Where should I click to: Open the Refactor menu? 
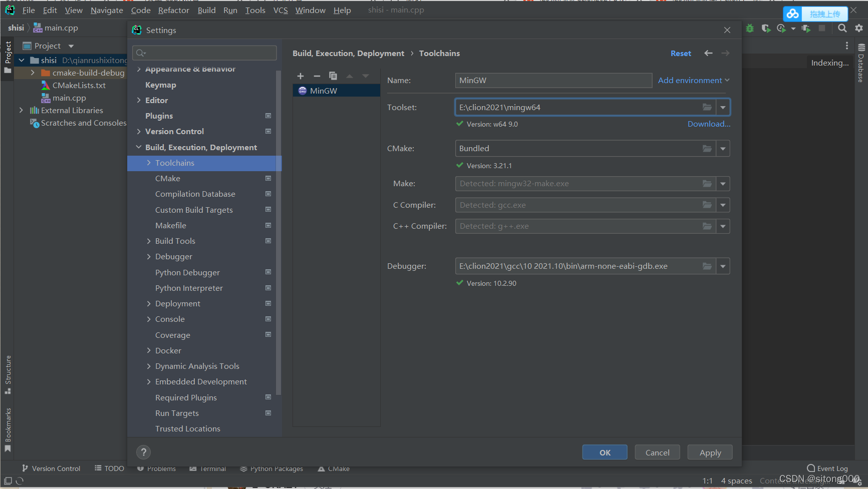[174, 10]
